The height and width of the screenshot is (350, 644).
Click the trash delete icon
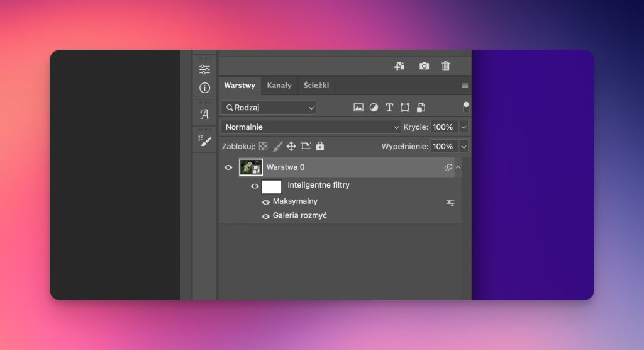pos(446,66)
